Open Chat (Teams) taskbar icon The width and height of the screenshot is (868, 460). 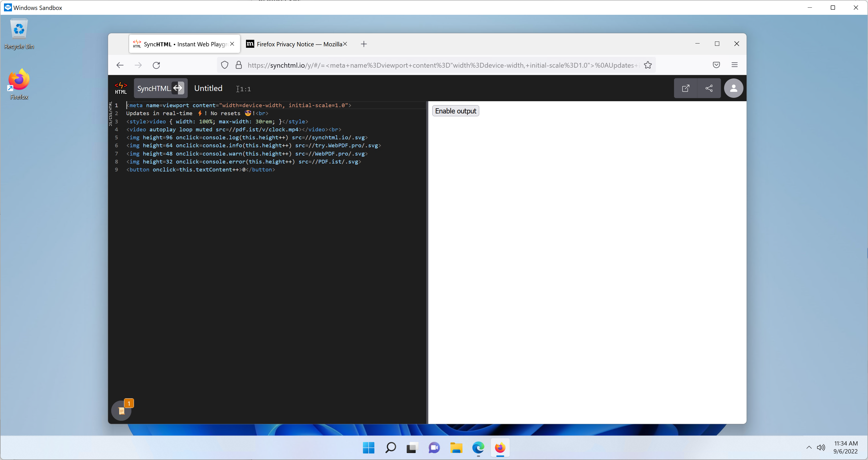pos(434,448)
